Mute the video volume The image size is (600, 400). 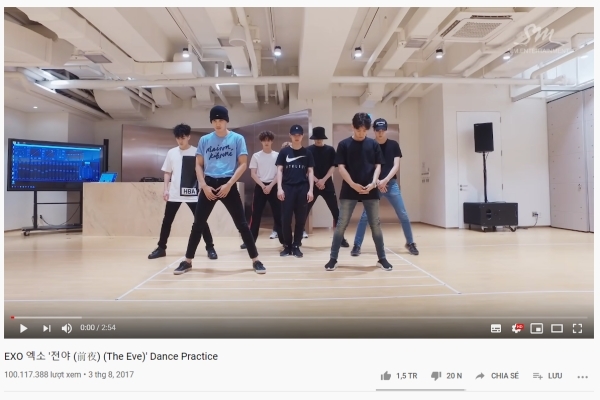[x=67, y=328]
